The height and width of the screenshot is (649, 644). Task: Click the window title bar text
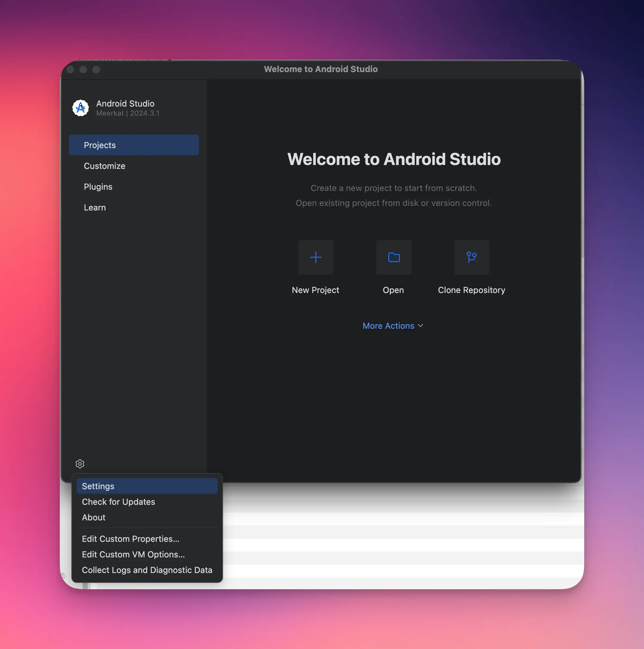point(321,69)
